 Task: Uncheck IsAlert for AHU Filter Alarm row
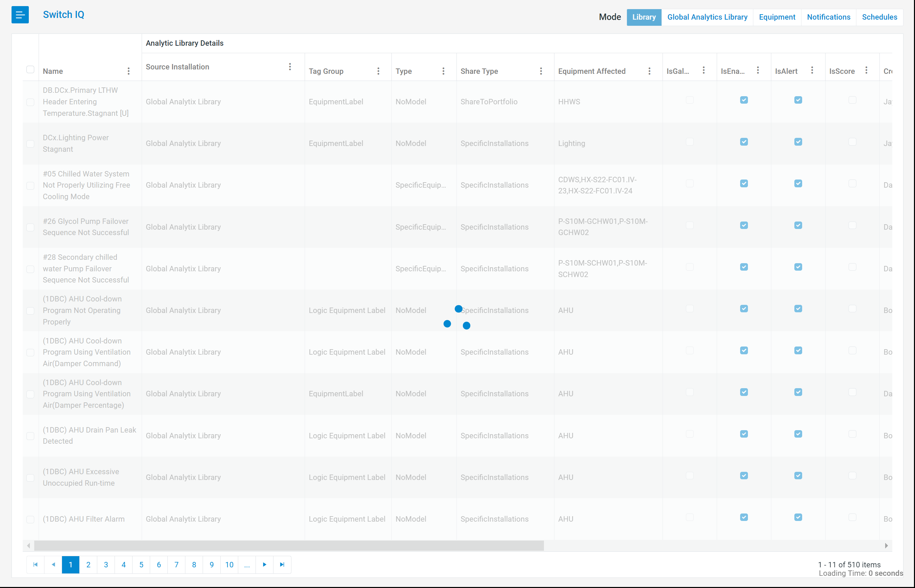[x=798, y=517]
